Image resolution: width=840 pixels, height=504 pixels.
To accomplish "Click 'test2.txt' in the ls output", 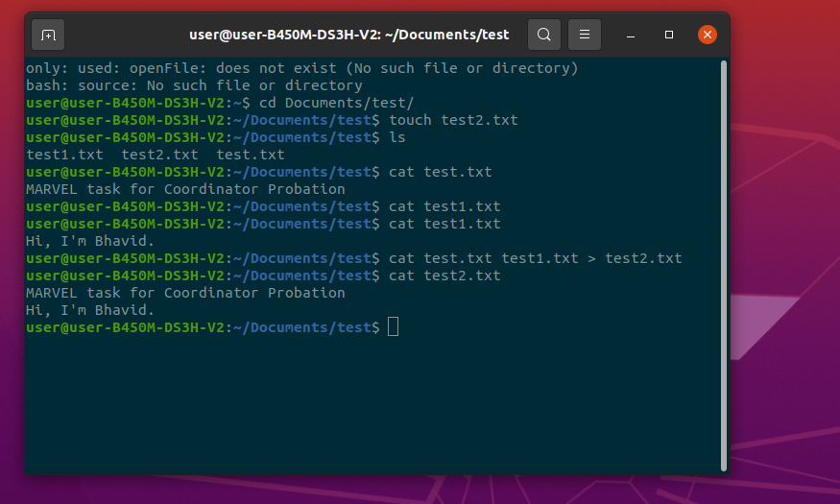I will 159,155.
